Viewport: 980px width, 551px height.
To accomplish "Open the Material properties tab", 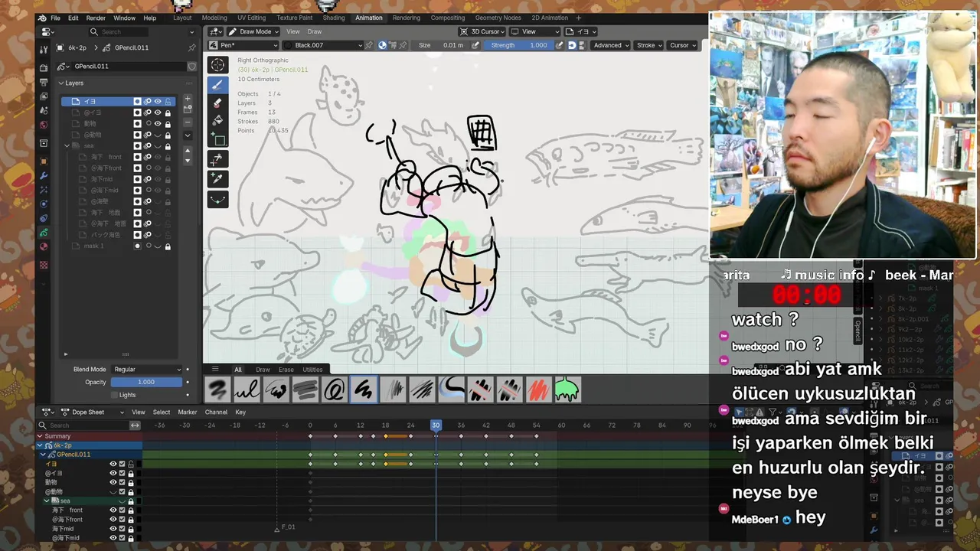I will [44, 246].
